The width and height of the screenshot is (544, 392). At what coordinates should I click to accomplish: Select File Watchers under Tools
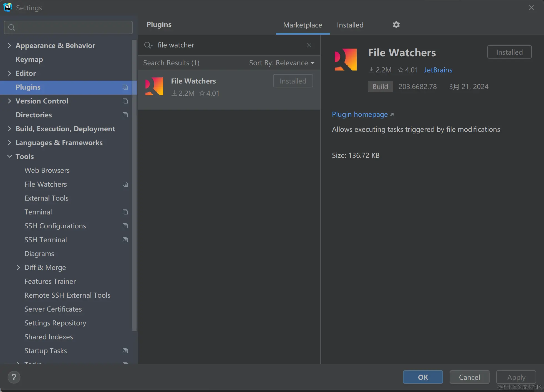click(46, 184)
